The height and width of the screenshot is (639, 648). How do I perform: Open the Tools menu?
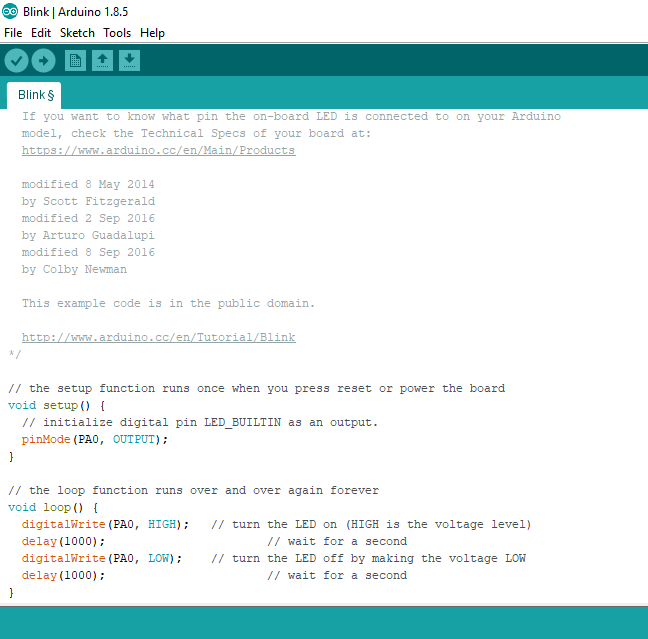tap(117, 33)
